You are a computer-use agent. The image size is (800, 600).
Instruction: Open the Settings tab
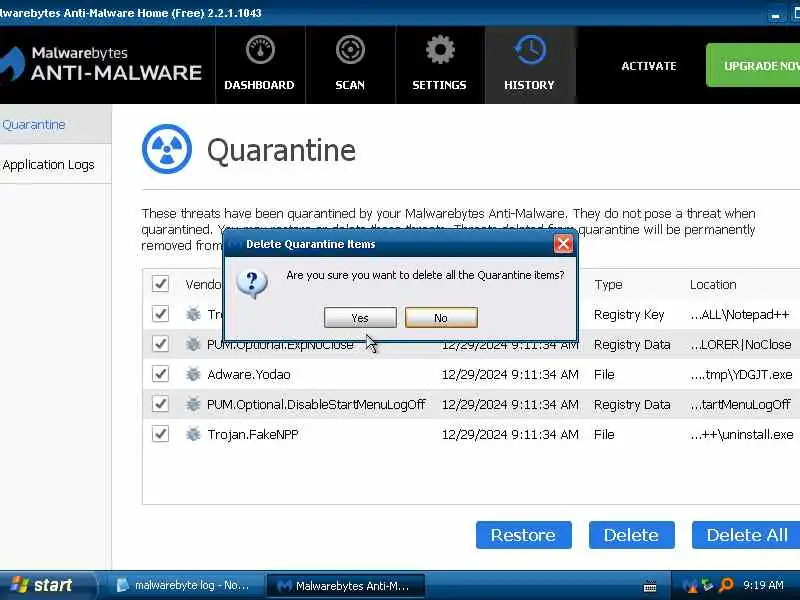pos(440,65)
